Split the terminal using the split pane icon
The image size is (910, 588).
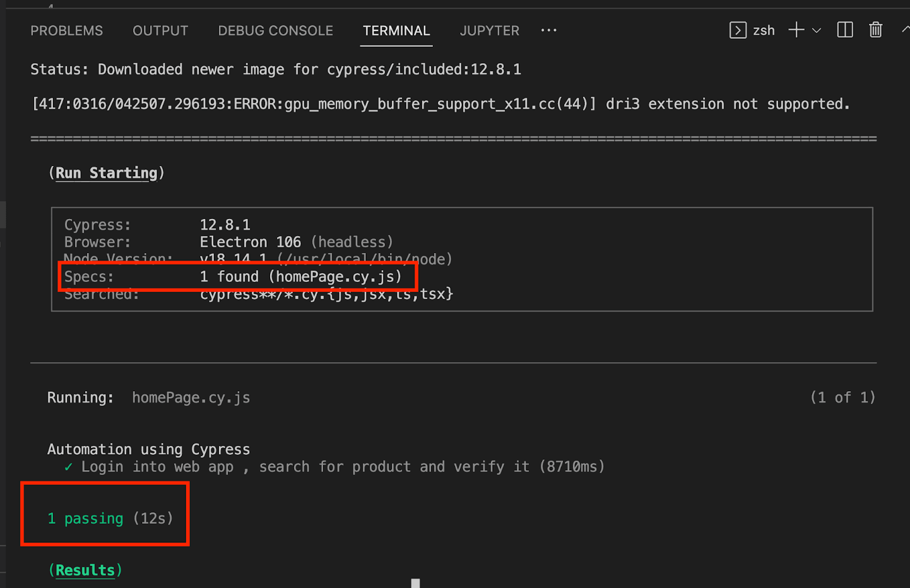coord(845,30)
